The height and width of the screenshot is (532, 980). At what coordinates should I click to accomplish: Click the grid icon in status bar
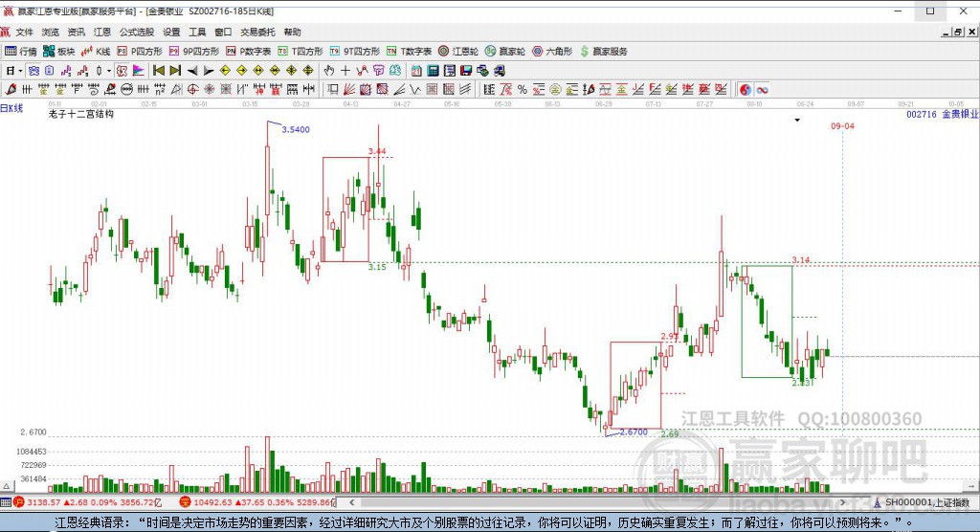(x=6, y=502)
